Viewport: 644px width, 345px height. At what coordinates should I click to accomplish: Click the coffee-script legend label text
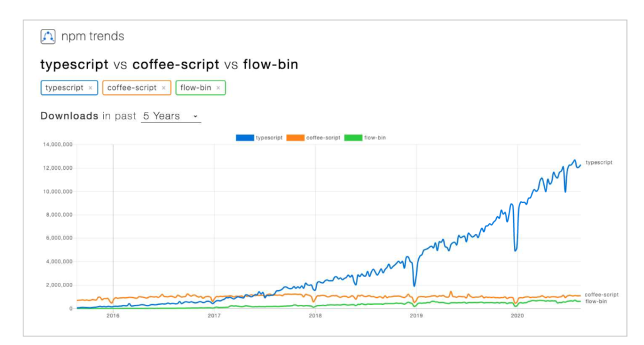click(323, 138)
